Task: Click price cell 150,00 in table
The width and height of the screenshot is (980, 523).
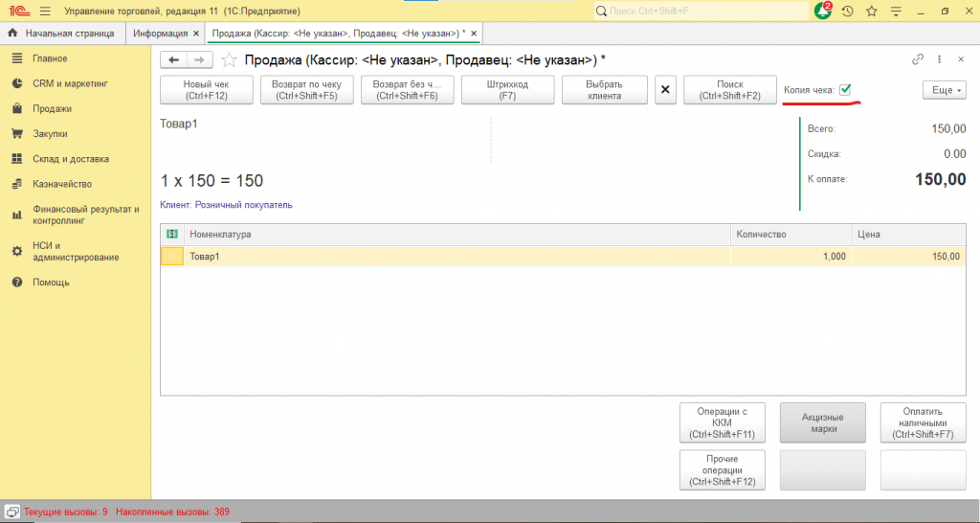Action: [909, 257]
